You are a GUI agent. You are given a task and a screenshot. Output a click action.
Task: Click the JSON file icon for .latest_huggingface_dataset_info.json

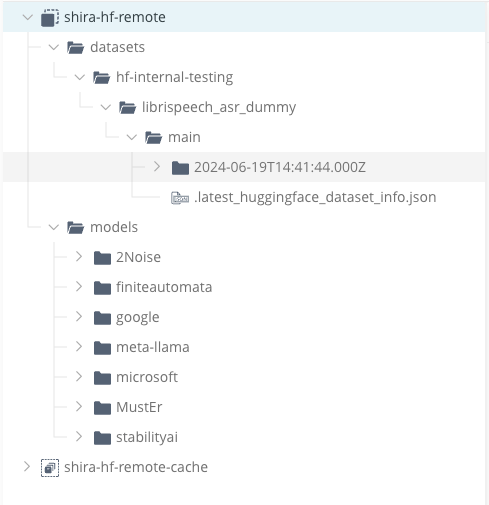180,198
